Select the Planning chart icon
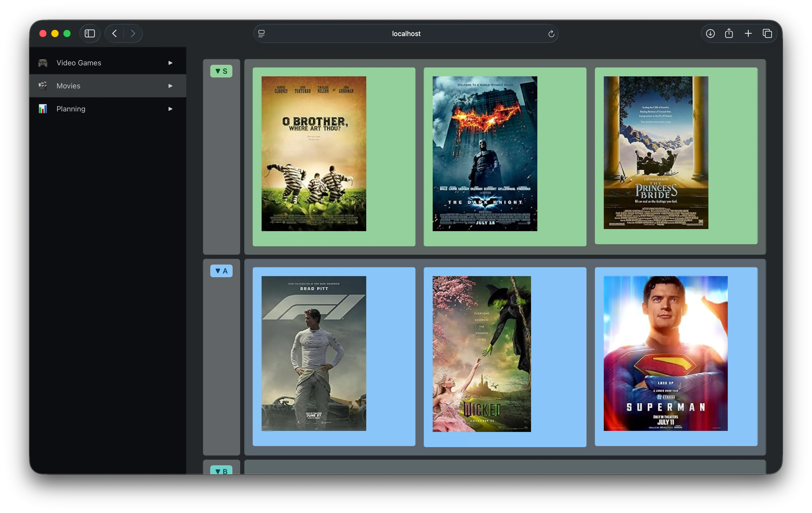812x513 pixels. coord(43,109)
